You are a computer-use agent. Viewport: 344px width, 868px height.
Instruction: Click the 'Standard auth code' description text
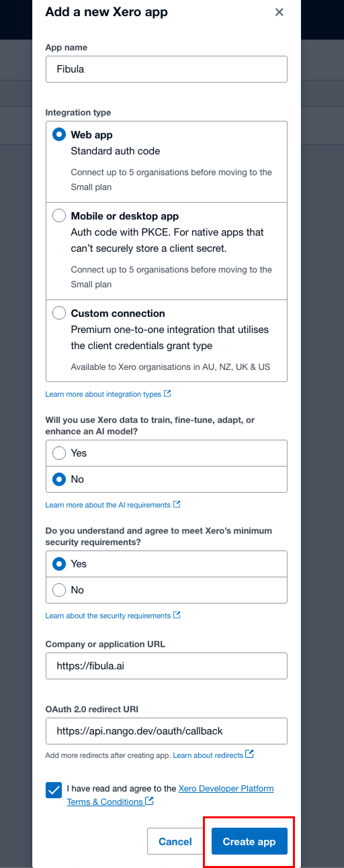point(116,151)
